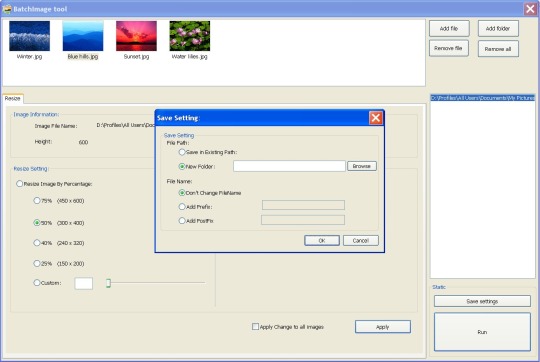
Task: Confirm Save Setting with OK
Action: [322, 240]
